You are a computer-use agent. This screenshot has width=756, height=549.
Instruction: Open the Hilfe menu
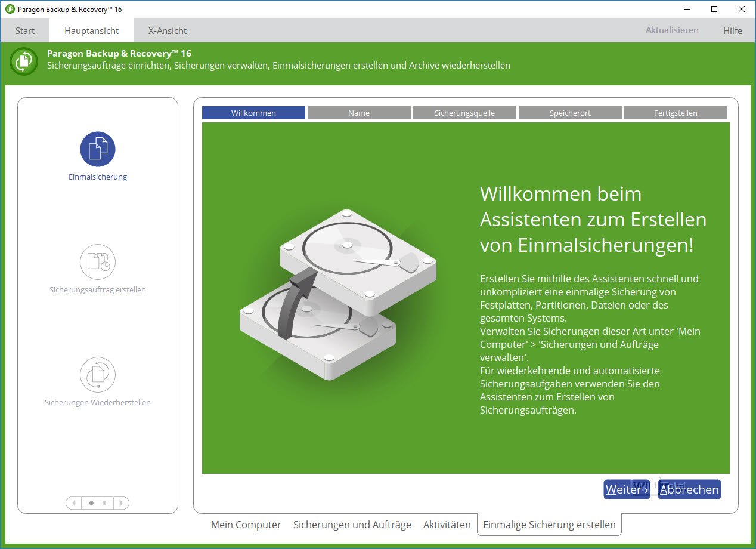coord(733,30)
